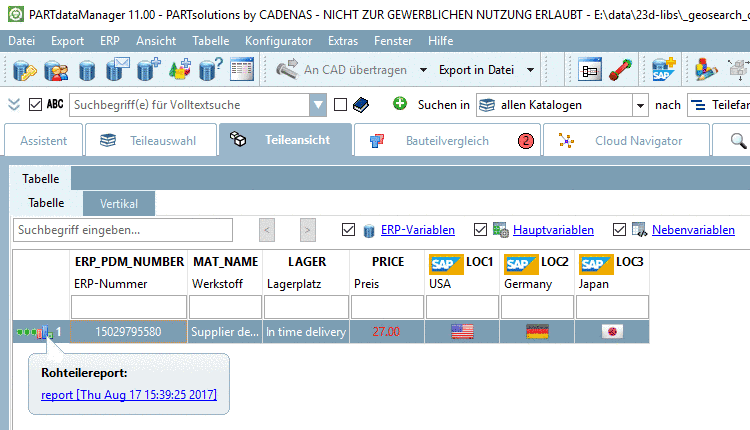750x430 pixels.
Task: Open the full text search history dropdown
Action: pos(318,105)
